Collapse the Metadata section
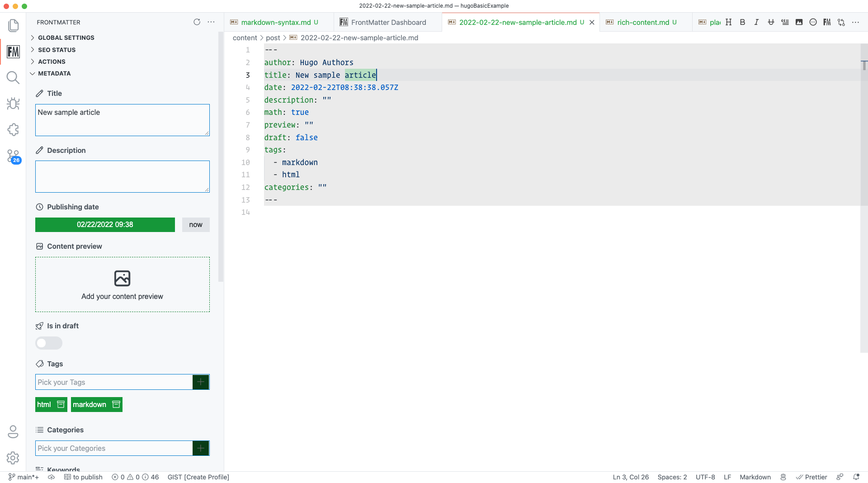 pos(54,73)
